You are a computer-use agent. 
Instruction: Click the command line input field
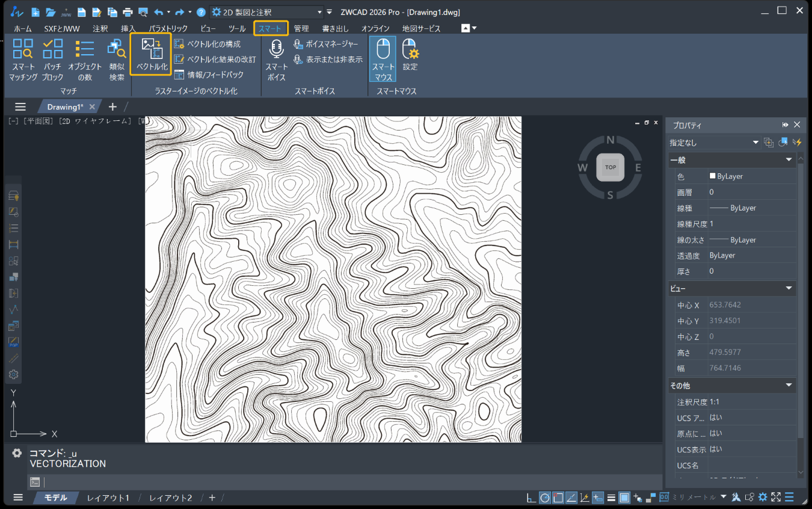(352, 482)
